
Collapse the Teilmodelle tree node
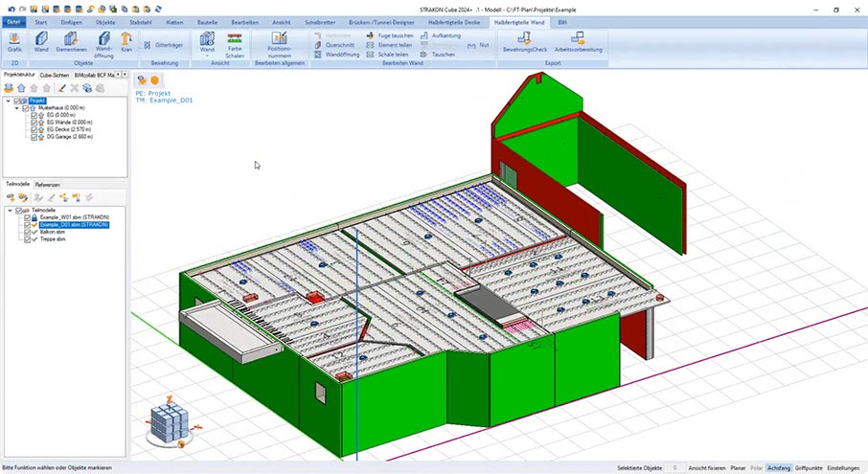coord(10,210)
